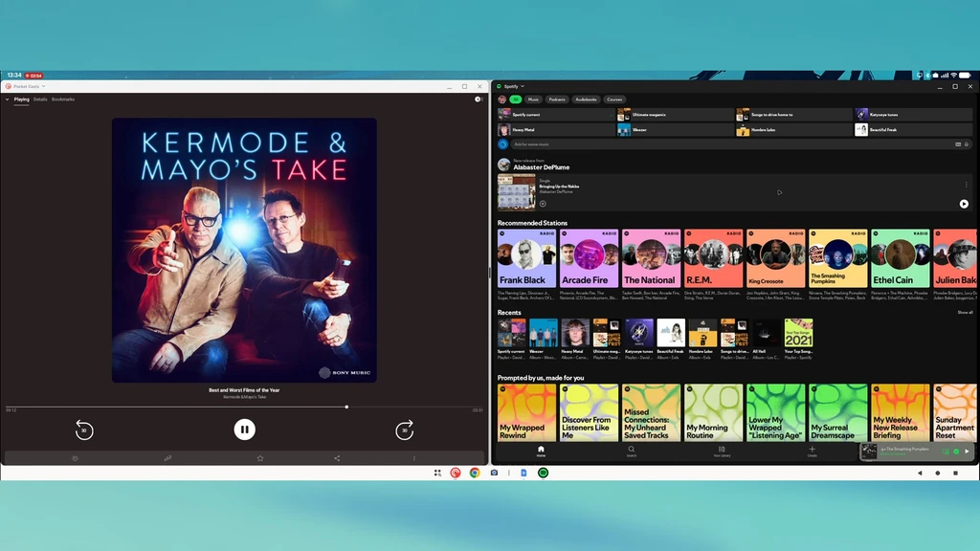Open Kermode & Mayo's Take artwork
Screen dimensions: 980x551
pos(244,250)
